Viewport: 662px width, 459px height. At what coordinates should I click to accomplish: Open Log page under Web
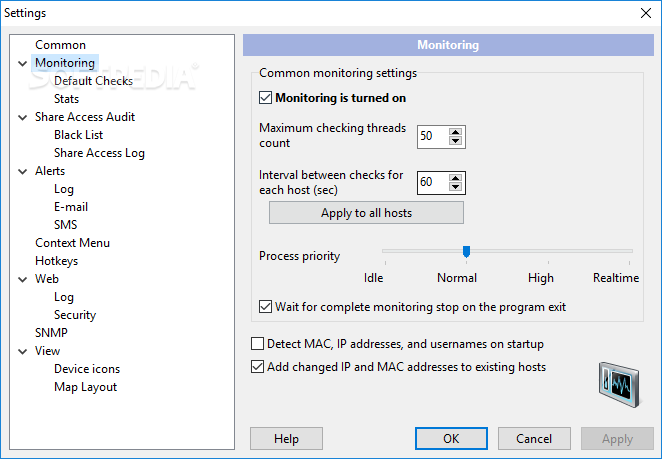click(x=64, y=297)
